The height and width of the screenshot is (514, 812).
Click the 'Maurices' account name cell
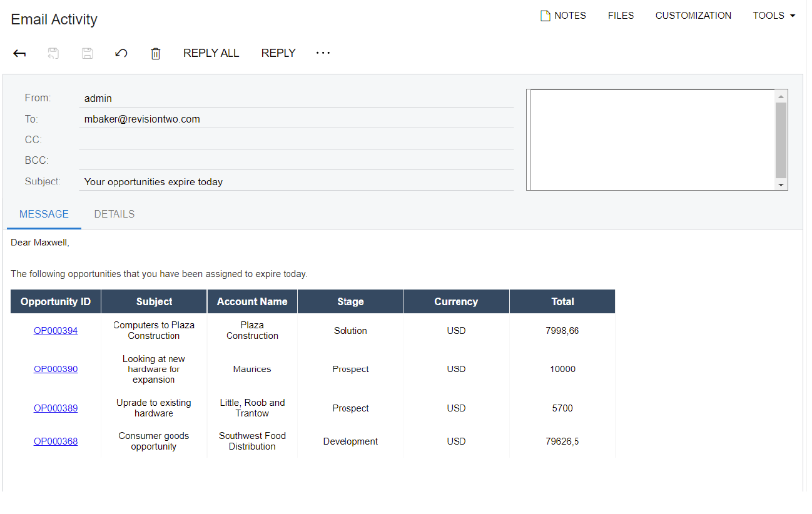click(252, 370)
